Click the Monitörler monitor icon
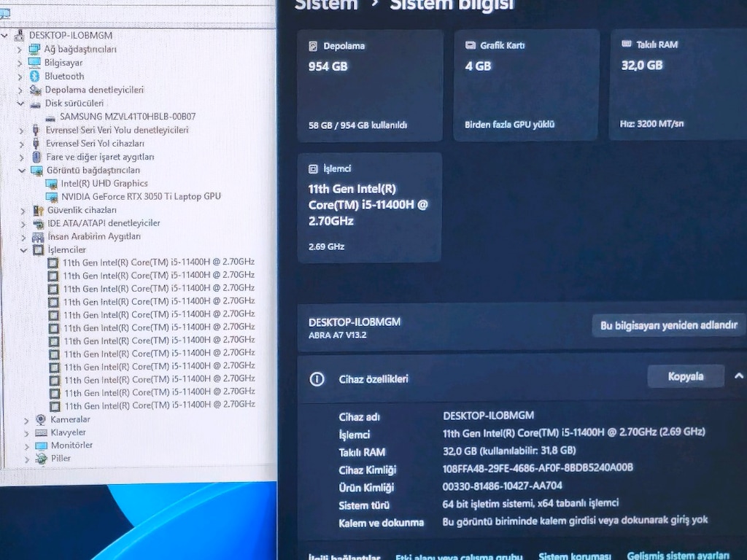The width and height of the screenshot is (747, 560). (x=42, y=446)
